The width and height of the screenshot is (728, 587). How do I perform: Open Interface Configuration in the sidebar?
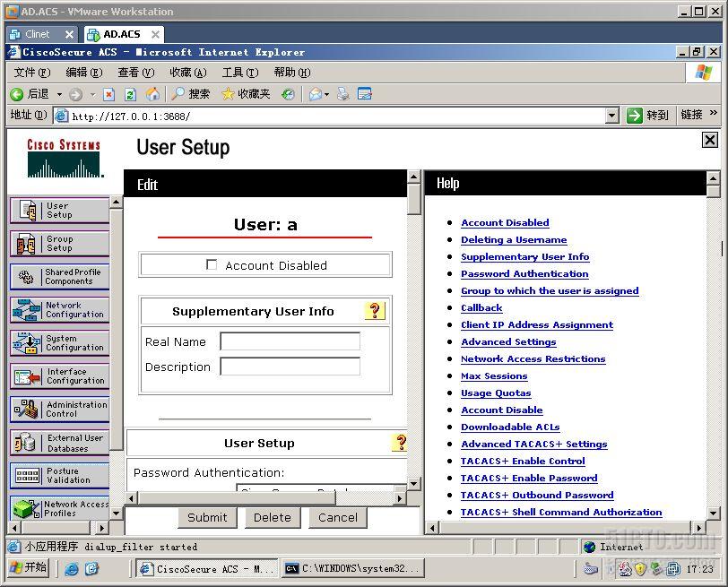(x=59, y=376)
